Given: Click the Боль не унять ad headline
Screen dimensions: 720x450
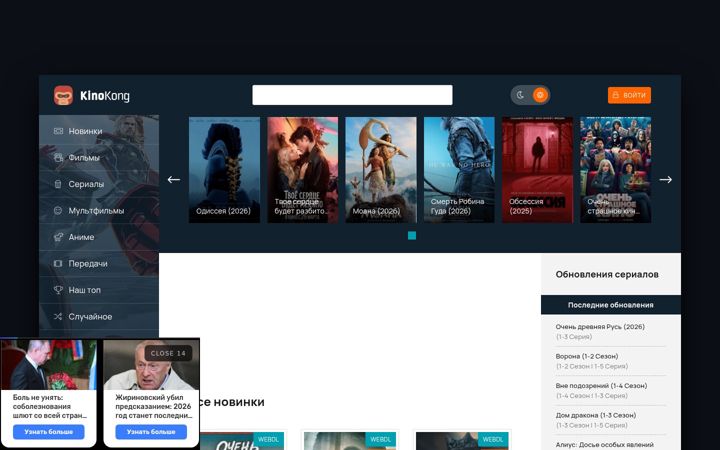Looking at the screenshot, I should tap(50, 406).
